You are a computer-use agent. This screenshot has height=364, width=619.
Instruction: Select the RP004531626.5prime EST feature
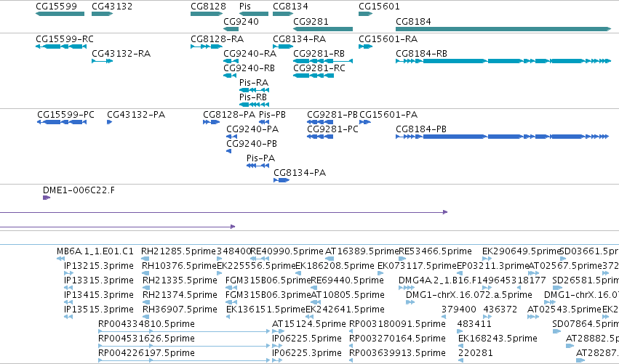[x=184, y=346]
